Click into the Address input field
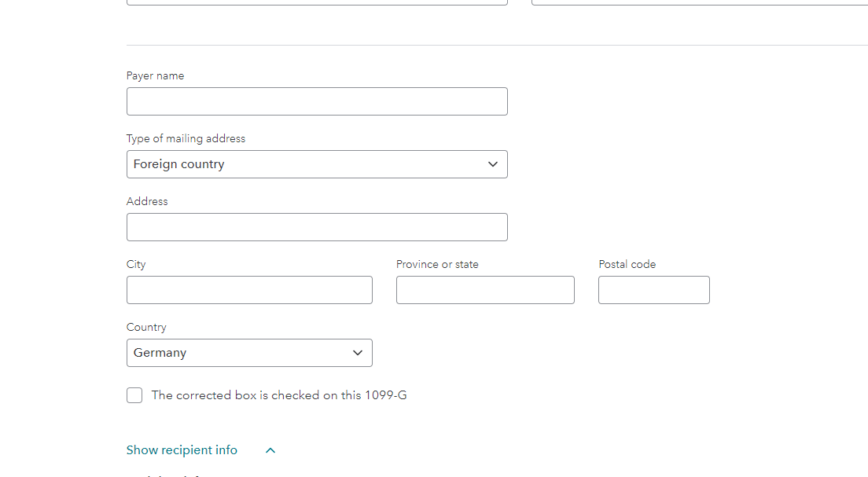This screenshot has width=868, height=477. click(317, 227)
